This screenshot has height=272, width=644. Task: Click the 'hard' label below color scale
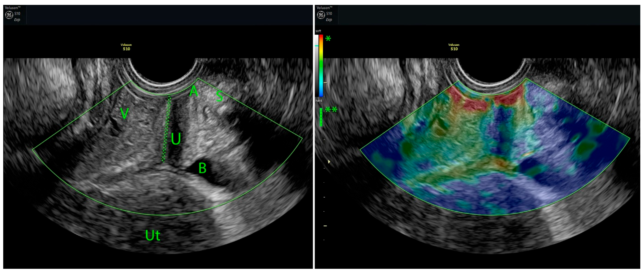318,101
